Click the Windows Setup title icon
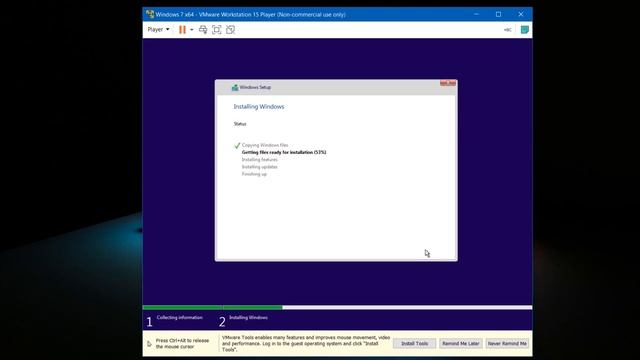This screenshot has height=360, width=640. click(x=235, y=87)
